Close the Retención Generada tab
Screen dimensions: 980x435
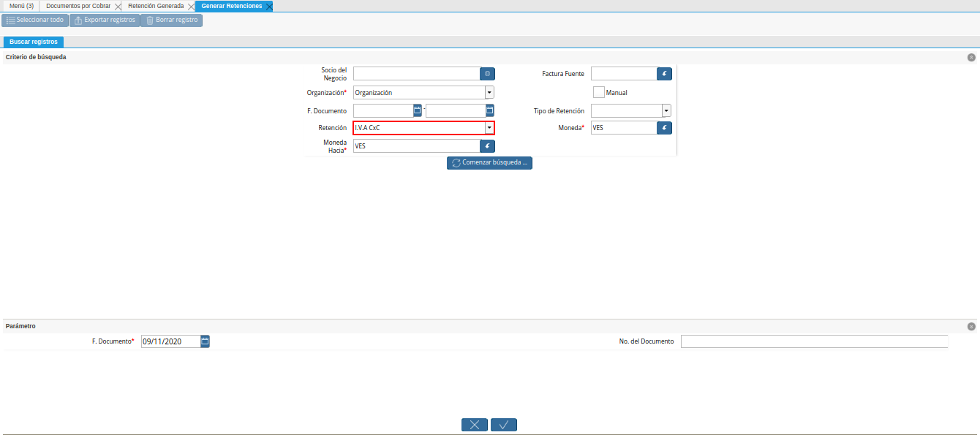coord(191,6)
